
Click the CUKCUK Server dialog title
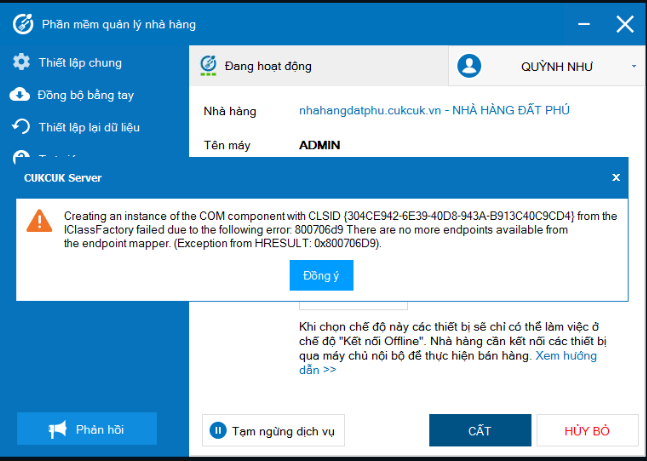(63, 178)
